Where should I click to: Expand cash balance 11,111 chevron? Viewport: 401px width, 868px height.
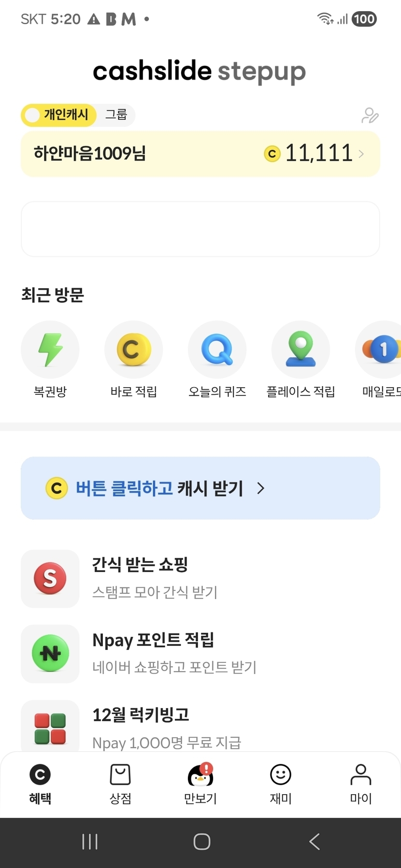click(361, 154)
